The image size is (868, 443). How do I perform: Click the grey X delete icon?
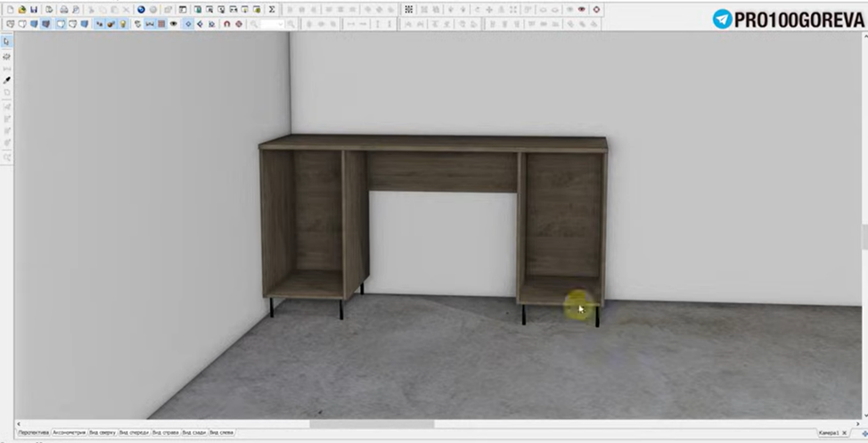[x=127, y=10]
